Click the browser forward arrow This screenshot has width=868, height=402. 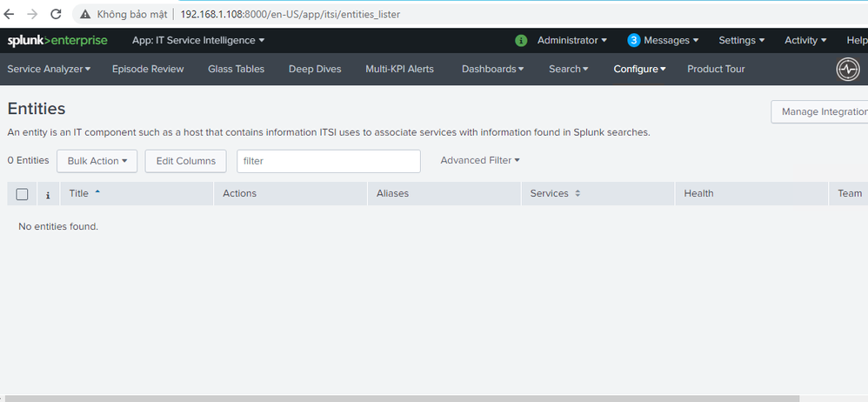pyautogui.click(x=32, y=15)
